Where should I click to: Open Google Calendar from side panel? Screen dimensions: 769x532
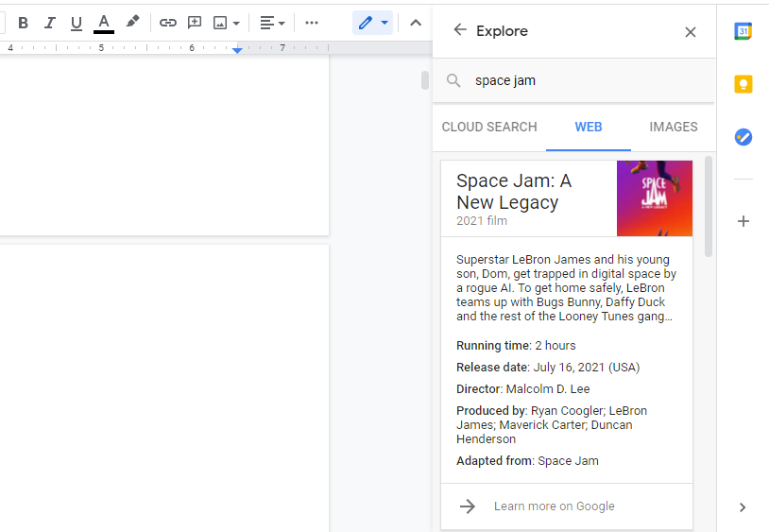point(743,31)
